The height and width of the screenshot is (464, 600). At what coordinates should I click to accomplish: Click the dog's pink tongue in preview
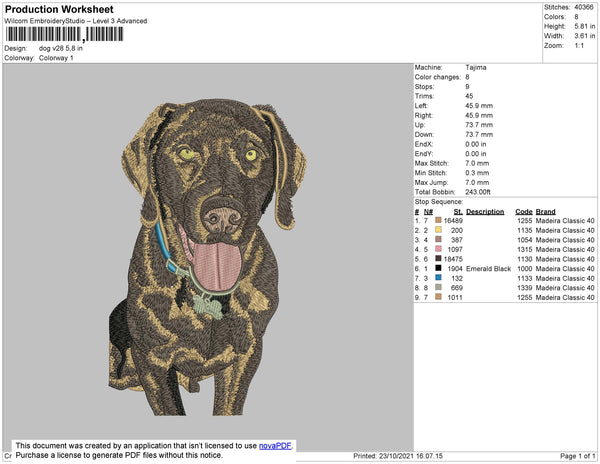[212, 260]
